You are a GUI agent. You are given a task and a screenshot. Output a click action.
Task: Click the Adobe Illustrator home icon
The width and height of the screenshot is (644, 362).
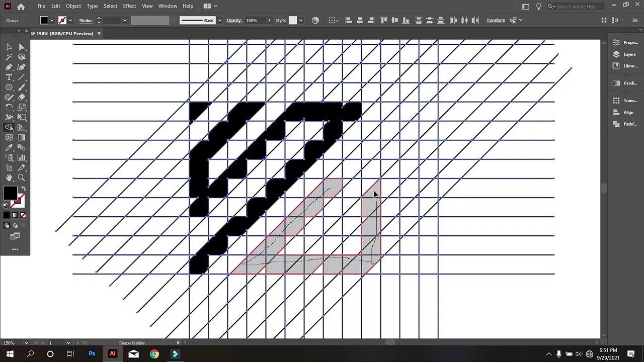coord(21,7)
